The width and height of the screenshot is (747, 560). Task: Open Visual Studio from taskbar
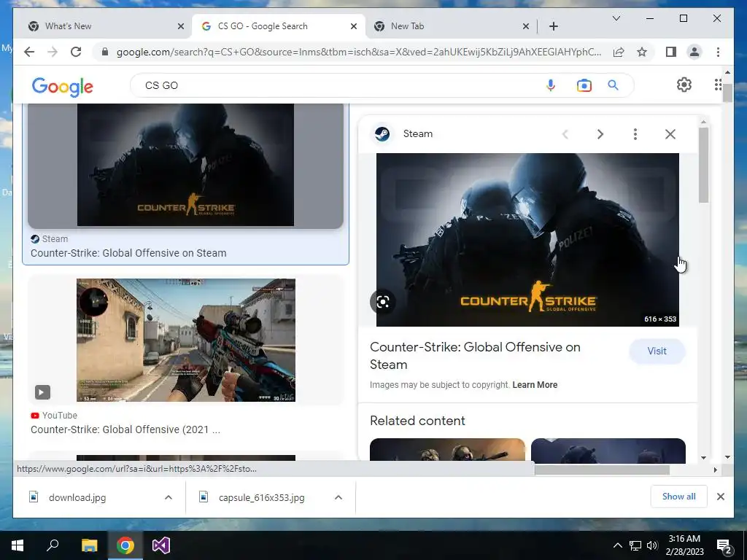click(x=161, y=545)
